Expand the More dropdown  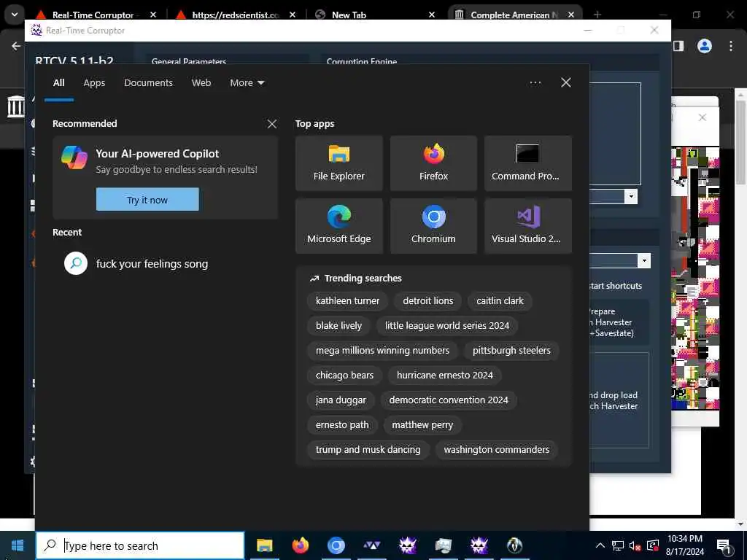tap(247, 83)
